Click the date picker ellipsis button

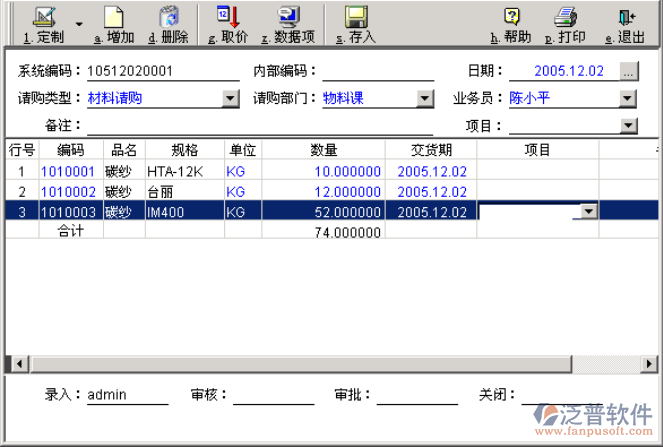[628, 71]
